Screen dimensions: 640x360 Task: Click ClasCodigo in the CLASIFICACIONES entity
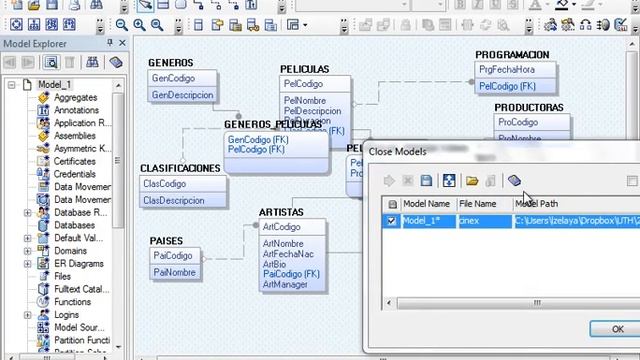coord(164,184)
